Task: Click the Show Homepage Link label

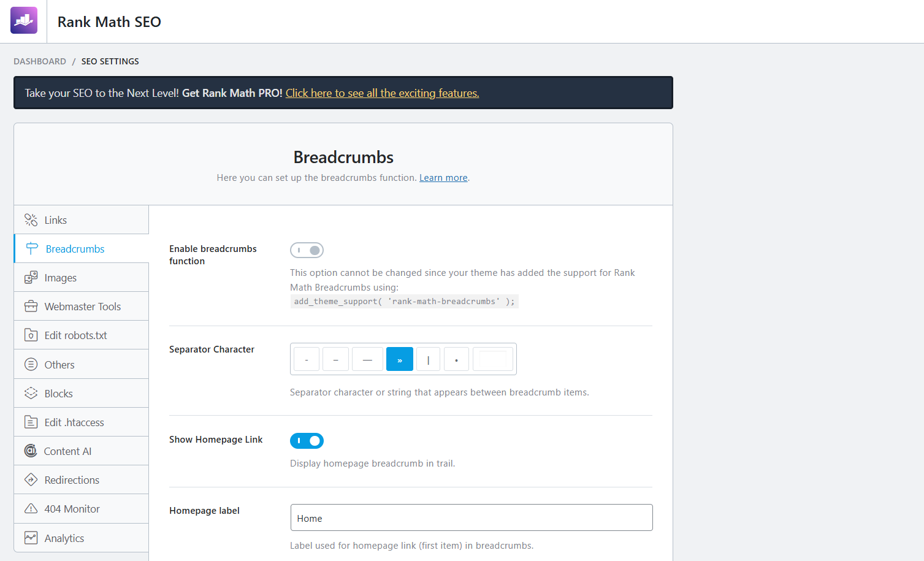Action: (216, 440)
